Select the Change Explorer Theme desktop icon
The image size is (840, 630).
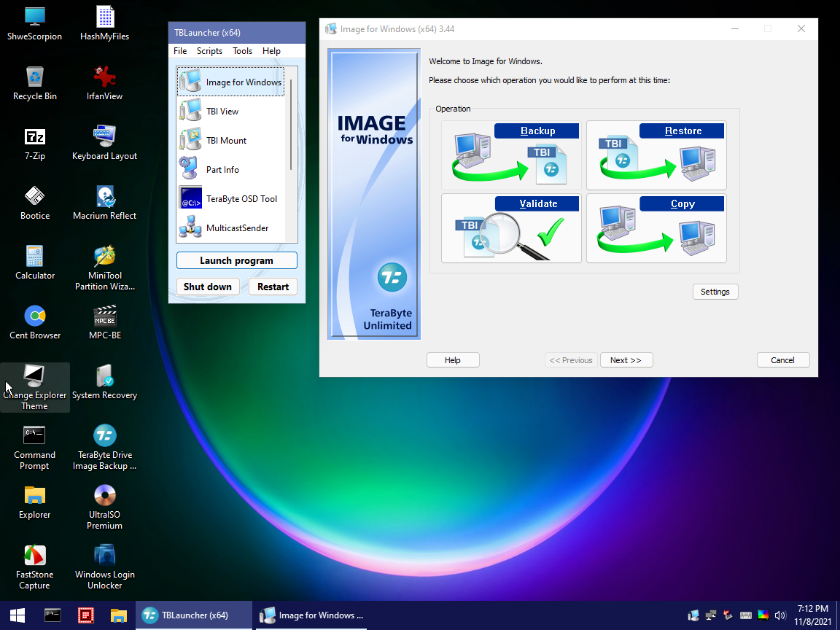click(x=35, y=388)
